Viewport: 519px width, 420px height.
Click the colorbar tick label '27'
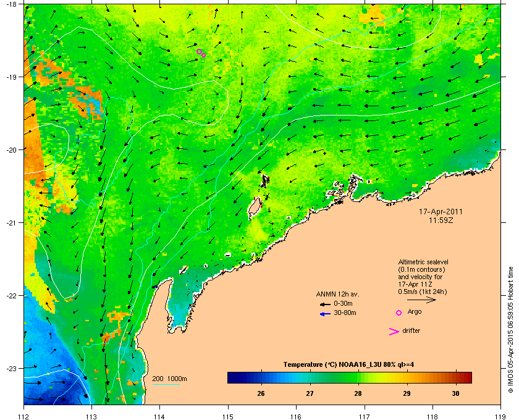[x=310, y=393]
